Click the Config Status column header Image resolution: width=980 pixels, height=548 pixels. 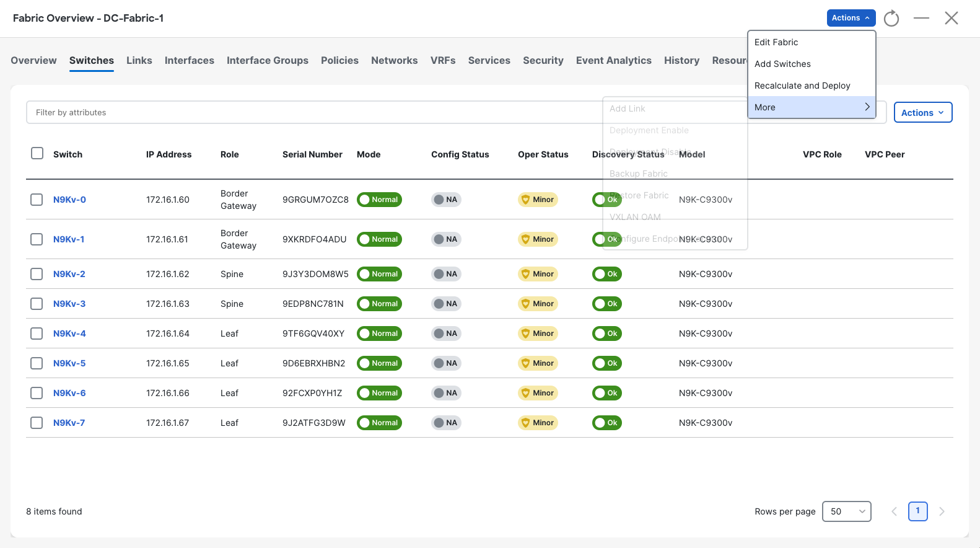tap(460, 154)
